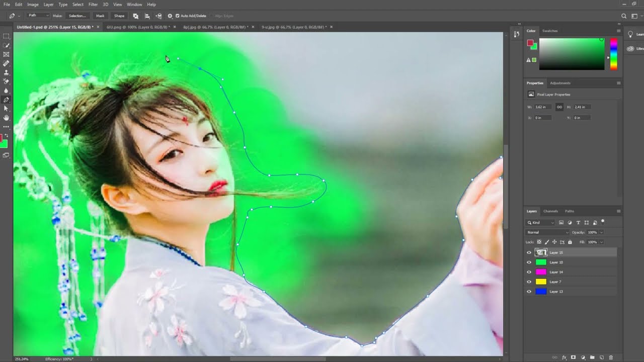
Task: Open the Learn panel lightbulb icon
Action: [630, 34]
